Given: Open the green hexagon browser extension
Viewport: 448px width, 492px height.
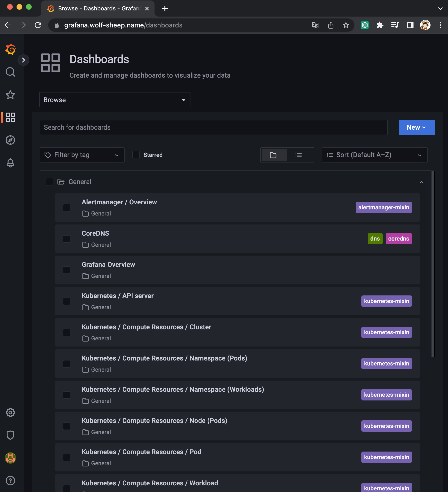Looking at the screenshot, I should (x=365, y=25).
